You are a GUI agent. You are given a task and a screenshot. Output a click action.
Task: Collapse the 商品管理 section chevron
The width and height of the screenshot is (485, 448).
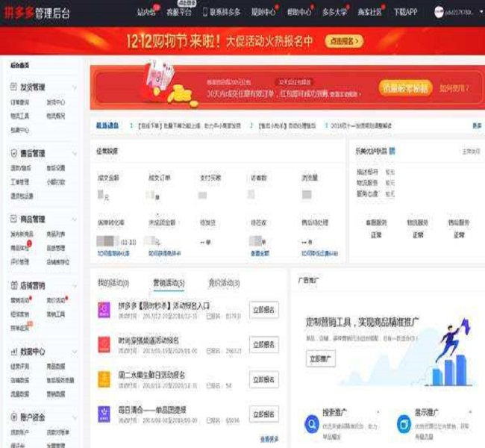click(75, 220)
